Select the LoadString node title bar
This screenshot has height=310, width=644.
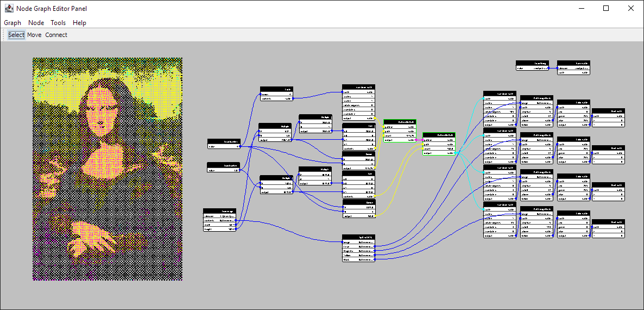(x=533, y=63)
